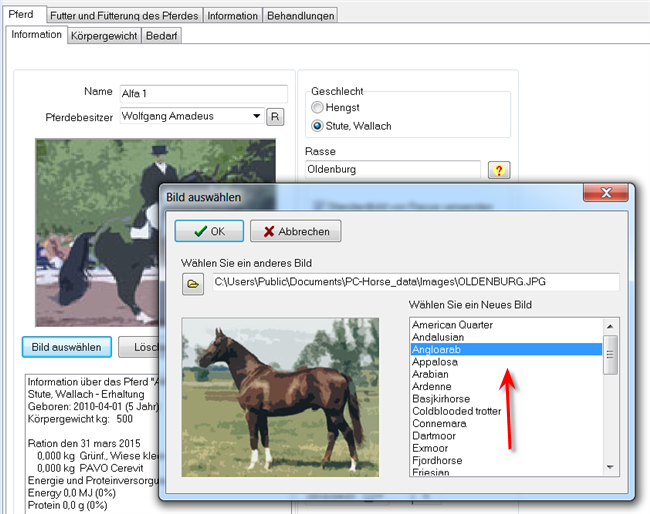Click the breed list scroll up arrow
This screenshot has width=650, height=514.
click(x=610, y=326)
